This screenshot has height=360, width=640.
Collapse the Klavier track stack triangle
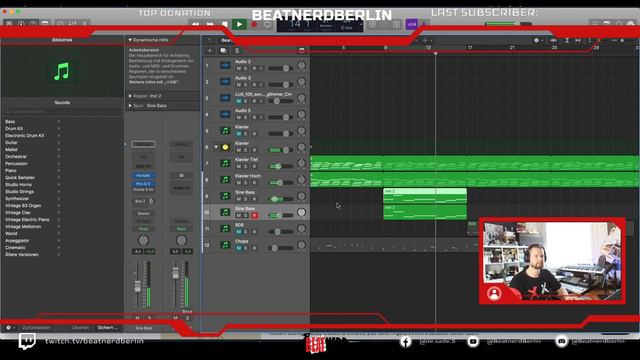[216, 147]
